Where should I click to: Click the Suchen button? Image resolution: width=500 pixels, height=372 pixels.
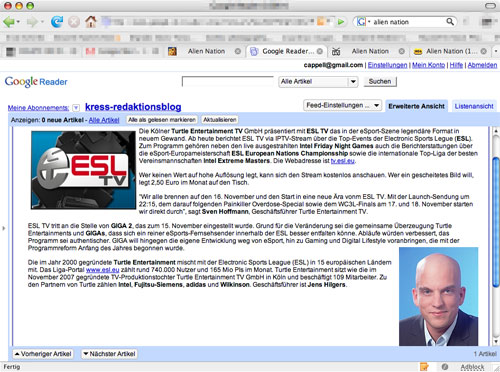[380, 82]
